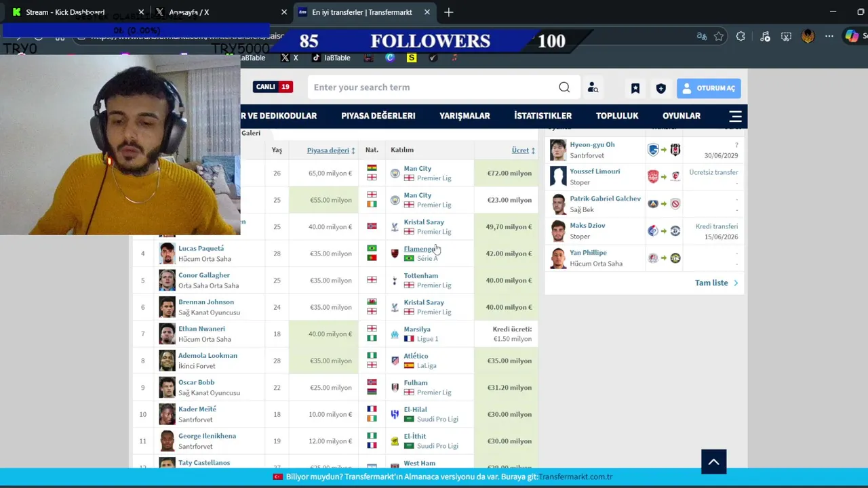Close the Anasayfa / X tab
The height and width of the screenshot is (488, 868).
[284, 12]
